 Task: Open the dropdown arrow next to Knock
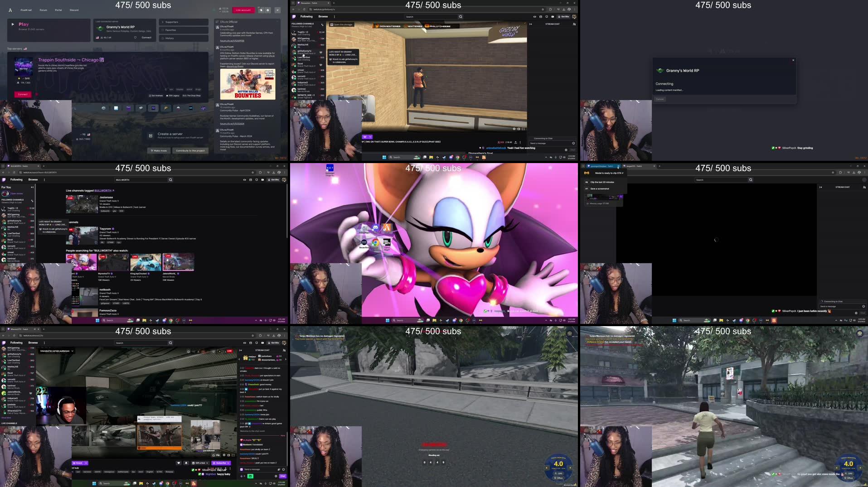tap(86, 463)
